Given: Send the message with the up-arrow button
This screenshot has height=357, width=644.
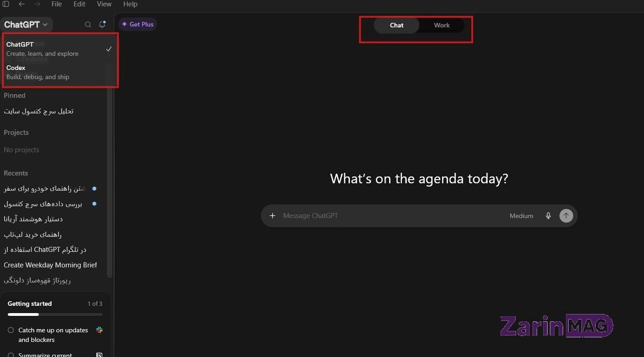Looking at the screenshot, I should click(566, 216).
